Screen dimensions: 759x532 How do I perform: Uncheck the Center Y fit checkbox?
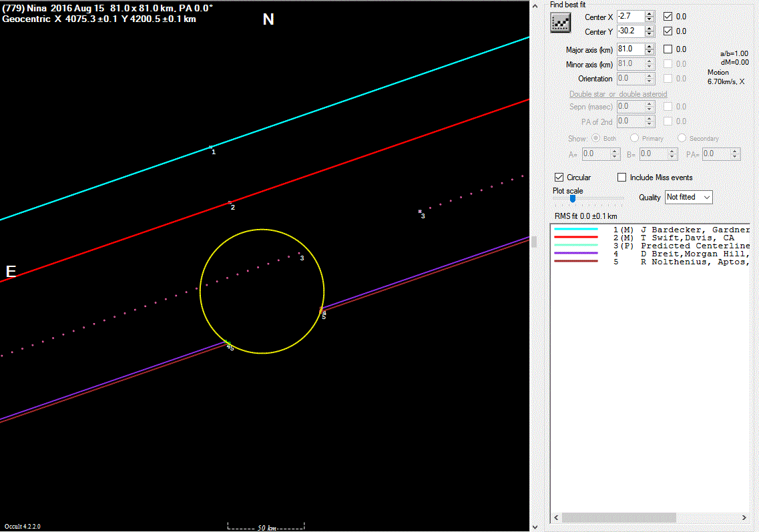click(x=668, y=31)
